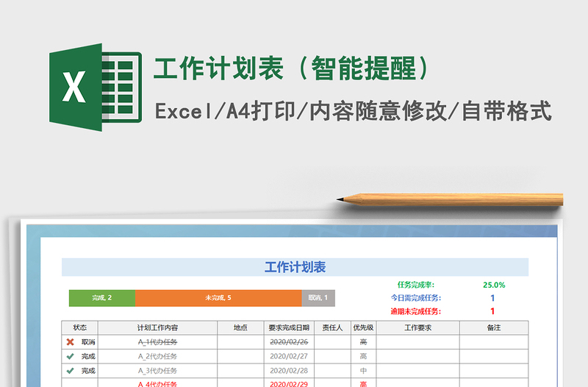Click the red priority 高 in 2020/02/29 row
Viewport: 588px width, 387px height.
coord(363,383)
